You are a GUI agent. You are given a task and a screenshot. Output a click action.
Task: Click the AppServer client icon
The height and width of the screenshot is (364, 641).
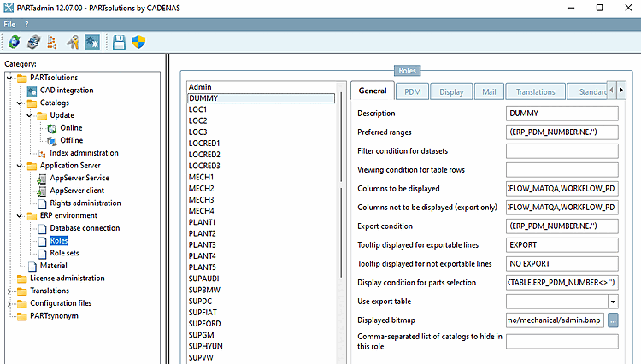(x=42, y=191)
